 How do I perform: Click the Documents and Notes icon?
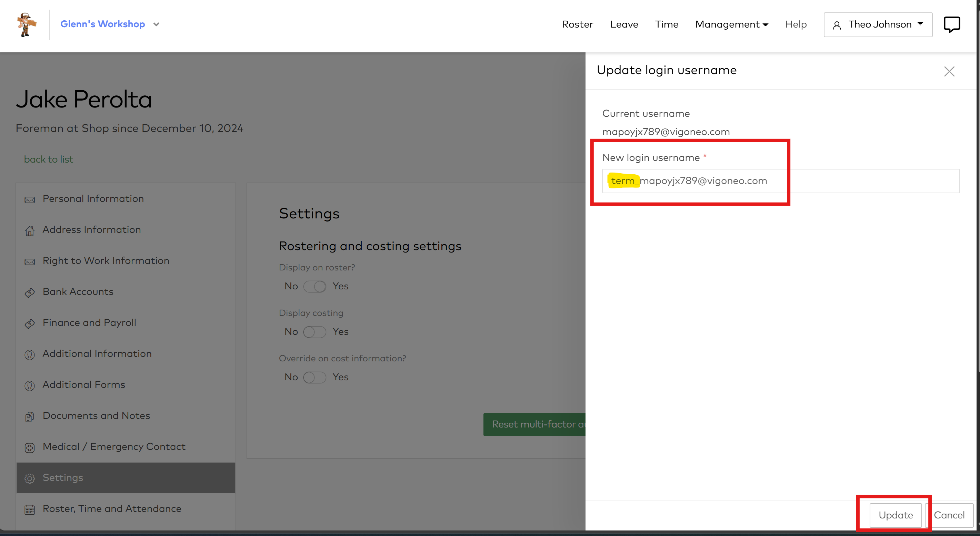point(30,416)
